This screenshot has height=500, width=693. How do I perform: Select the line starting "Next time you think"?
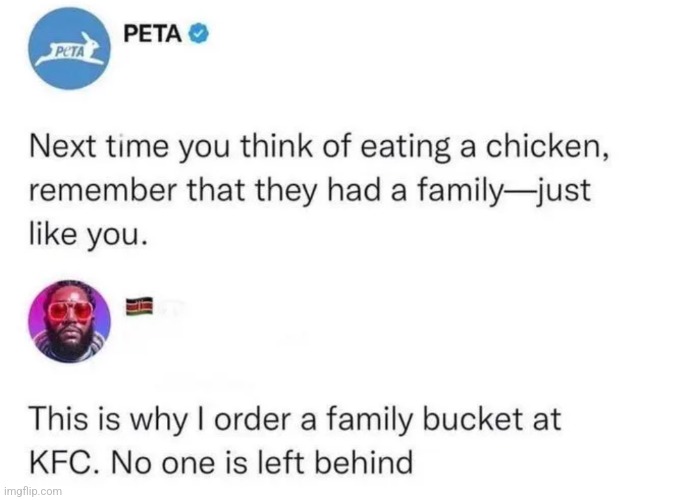pyautogui.click(x=320, y=146)
